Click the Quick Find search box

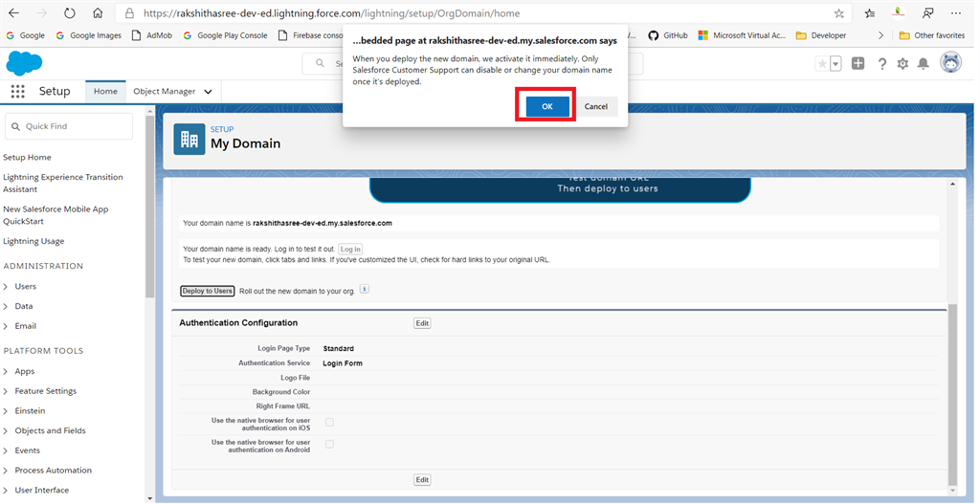click(x=69, y=126)
